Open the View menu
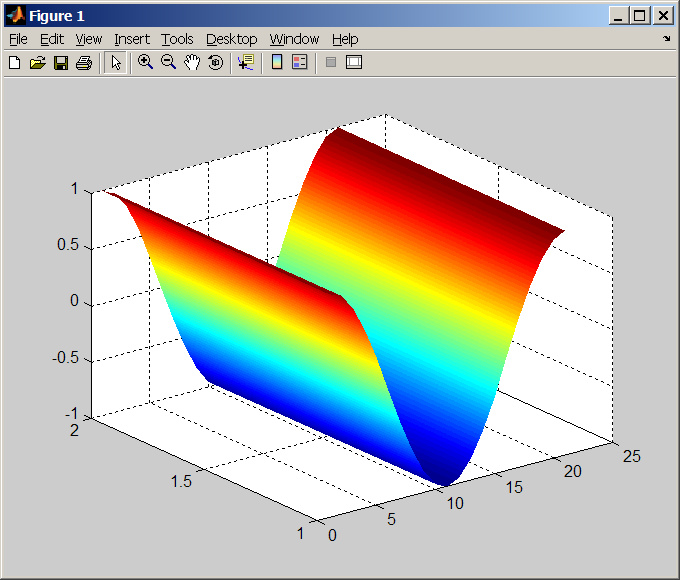 (89, 39)
